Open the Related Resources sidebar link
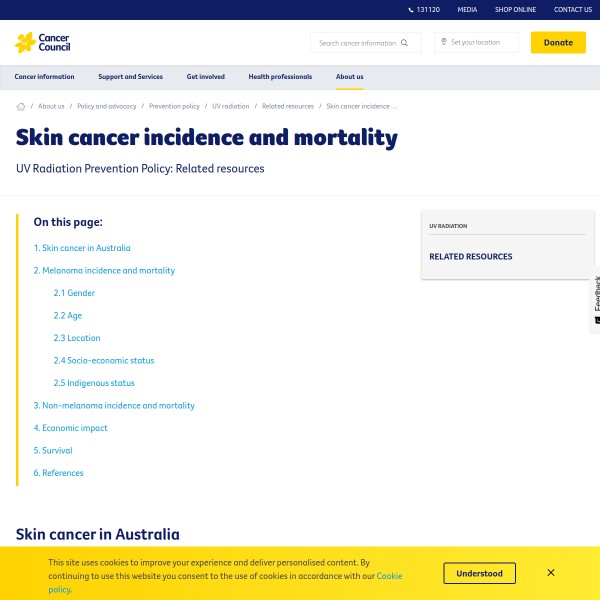 coord(471,257)
